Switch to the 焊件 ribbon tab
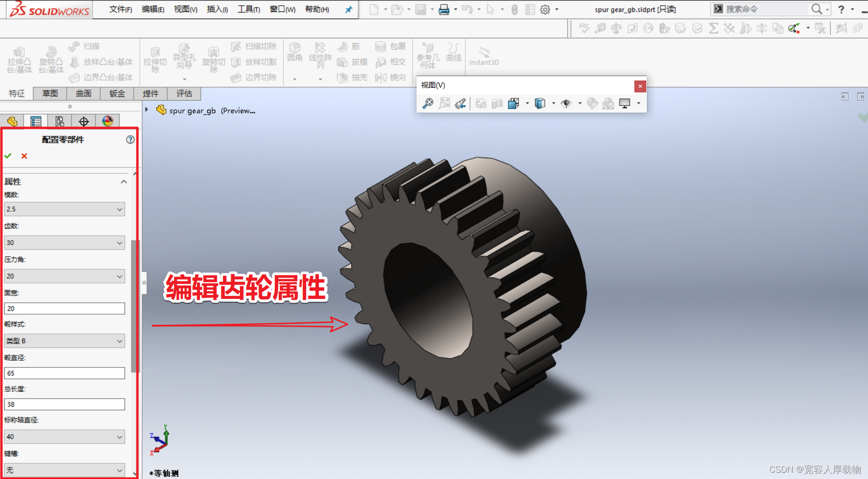868x479 pixels. 151,93
